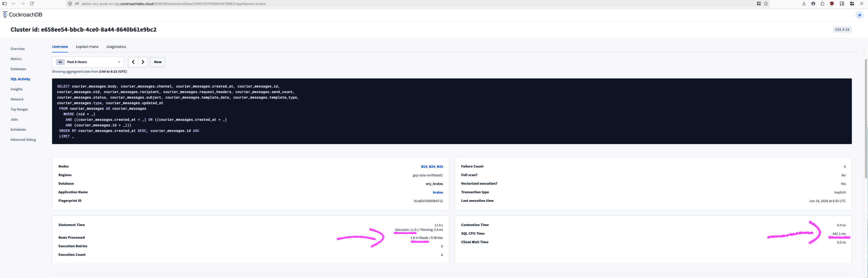Click the Showing aggregated stats time text
This screenshot has width=868, height=278.
pyautogui.click(x=89, y=72)
